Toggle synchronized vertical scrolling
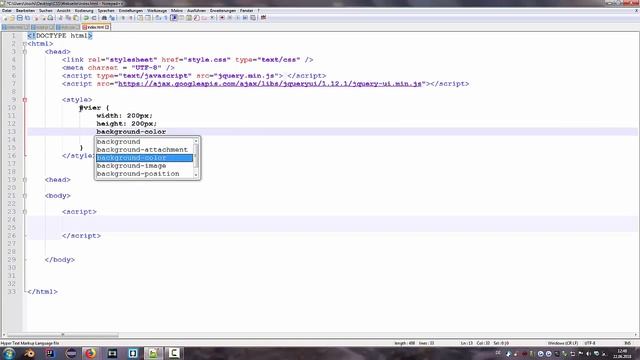Screen dimensions: 640x360 point(140,18)
